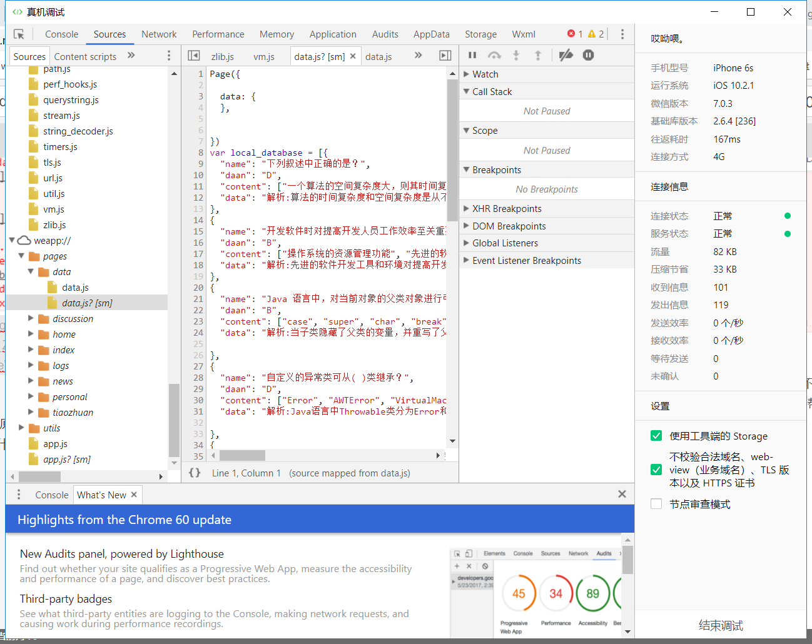Viewport: 812px width, 644px height.
Task: Enable 节点审查模式 checkbox
Action: click(656, 504)
